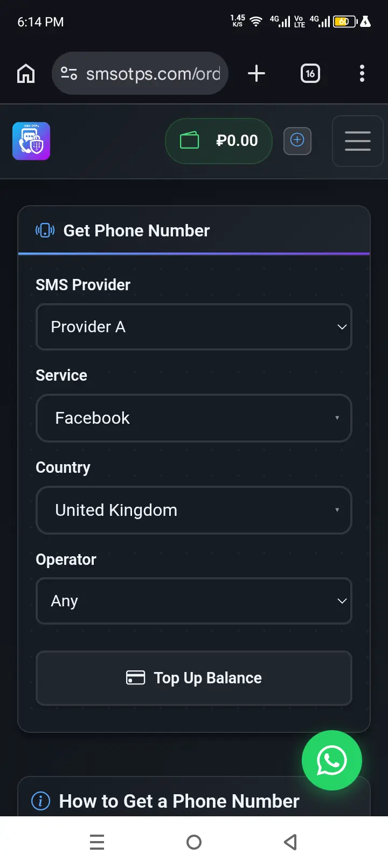This screenshot has height=868, width=388.
Task: Tap the Android recent apps navigation button
Action: click(x=97, y=842)
